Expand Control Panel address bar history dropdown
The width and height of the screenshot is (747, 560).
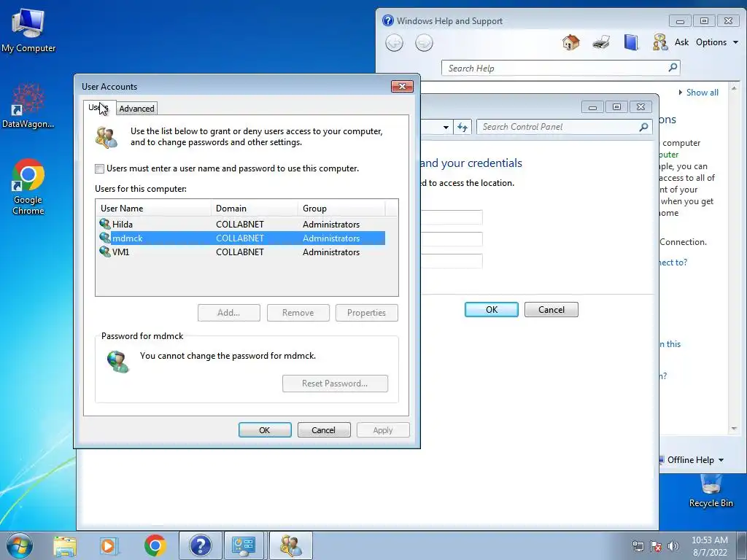446,127
